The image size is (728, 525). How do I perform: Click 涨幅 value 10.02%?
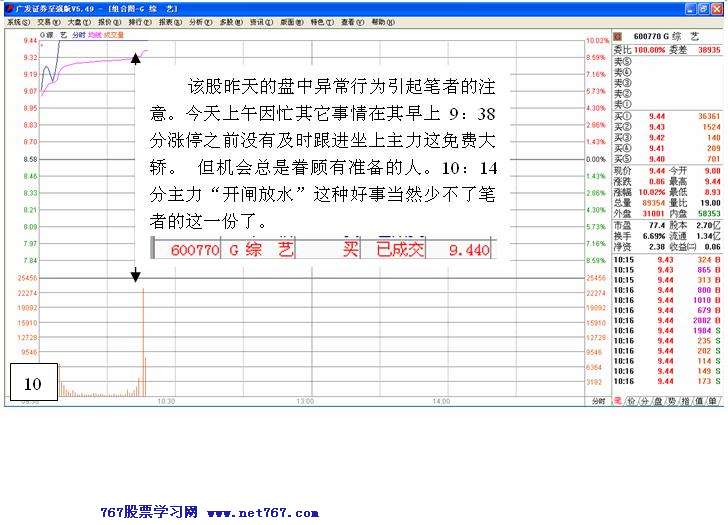point(652,192)
